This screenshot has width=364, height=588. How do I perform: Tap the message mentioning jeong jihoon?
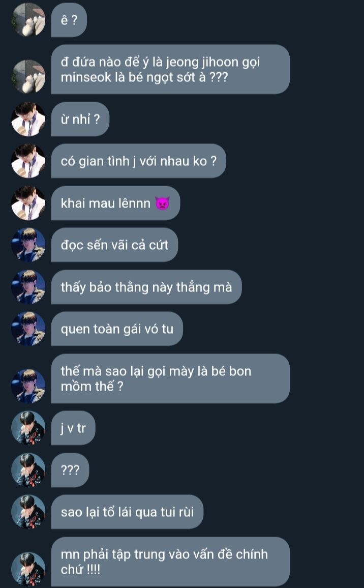pos(170,69)
